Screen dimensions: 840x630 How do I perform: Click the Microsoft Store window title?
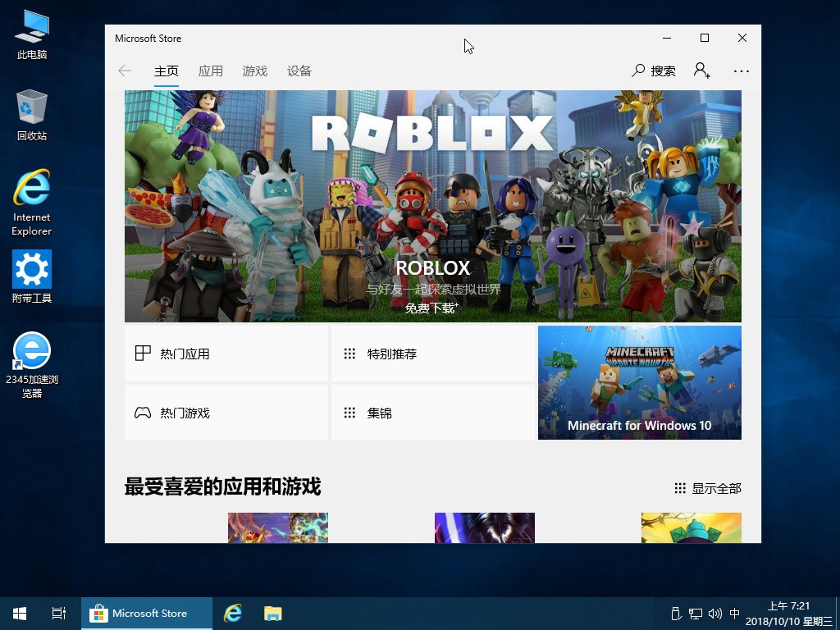(148, 38)
